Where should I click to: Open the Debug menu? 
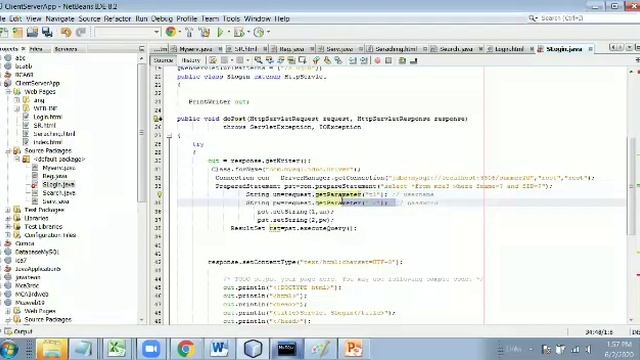coord(162,19)
